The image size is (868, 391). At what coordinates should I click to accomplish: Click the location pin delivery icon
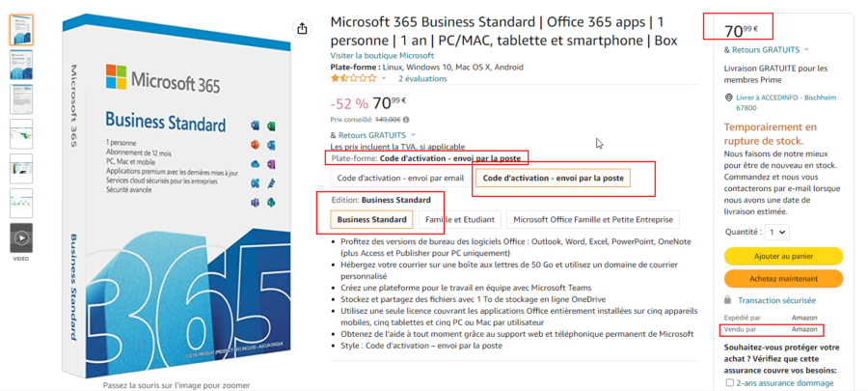tap(728, 98)
